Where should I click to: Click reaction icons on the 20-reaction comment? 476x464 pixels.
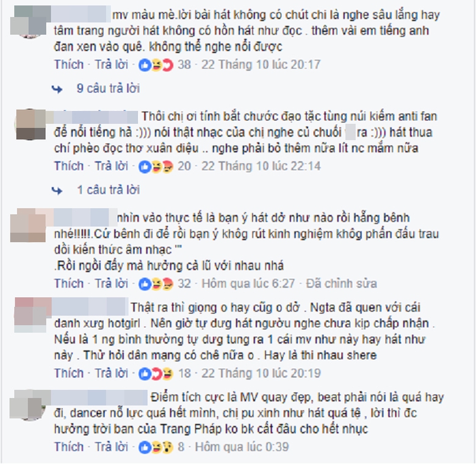click(x=156, y=166)
